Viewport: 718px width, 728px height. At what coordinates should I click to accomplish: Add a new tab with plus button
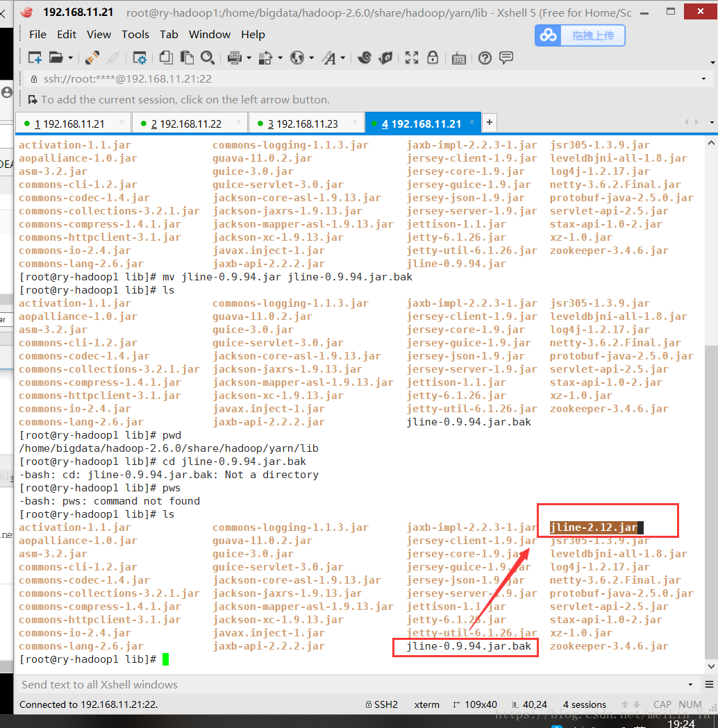coord(490,123)
